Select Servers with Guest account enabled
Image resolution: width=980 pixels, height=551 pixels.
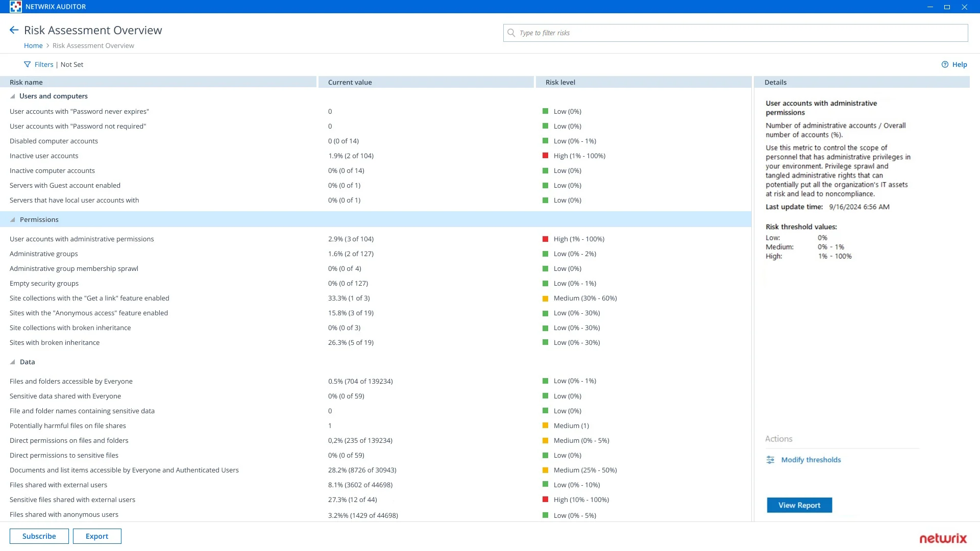pos(65,186)
